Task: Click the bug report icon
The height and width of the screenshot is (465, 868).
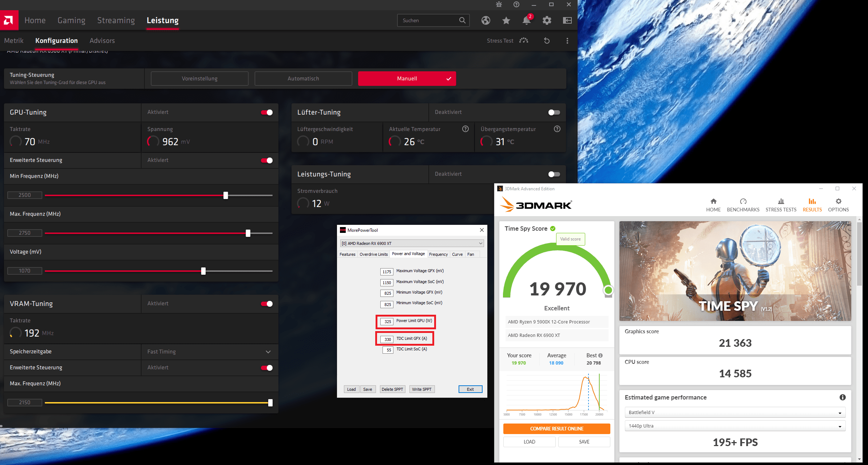Action: point(499,5)
